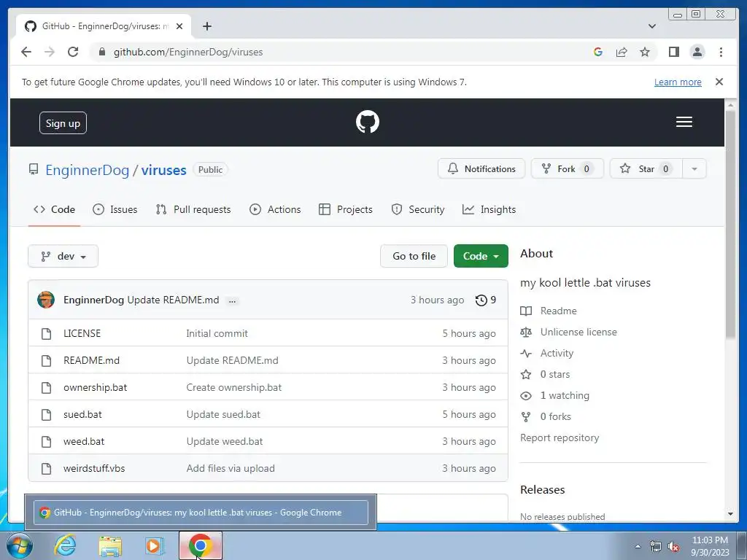Open the Actions tab

tap(275, 209)
